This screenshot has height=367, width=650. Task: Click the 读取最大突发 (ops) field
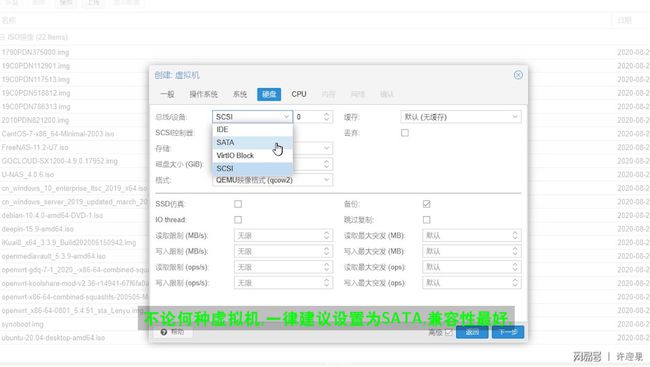pos(472,267)
